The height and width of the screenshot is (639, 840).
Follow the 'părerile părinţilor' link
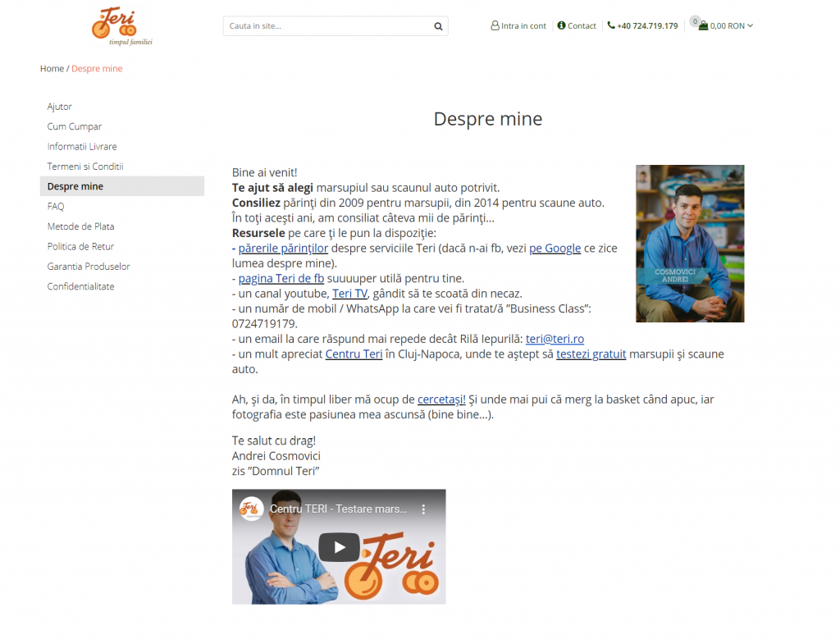283,248
